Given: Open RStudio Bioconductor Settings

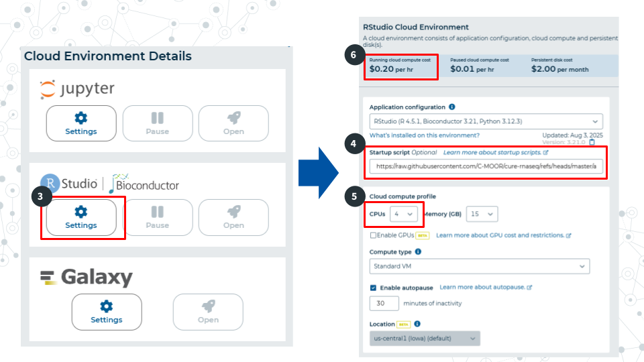Looking at the screenshot, I should click(81, 217).
